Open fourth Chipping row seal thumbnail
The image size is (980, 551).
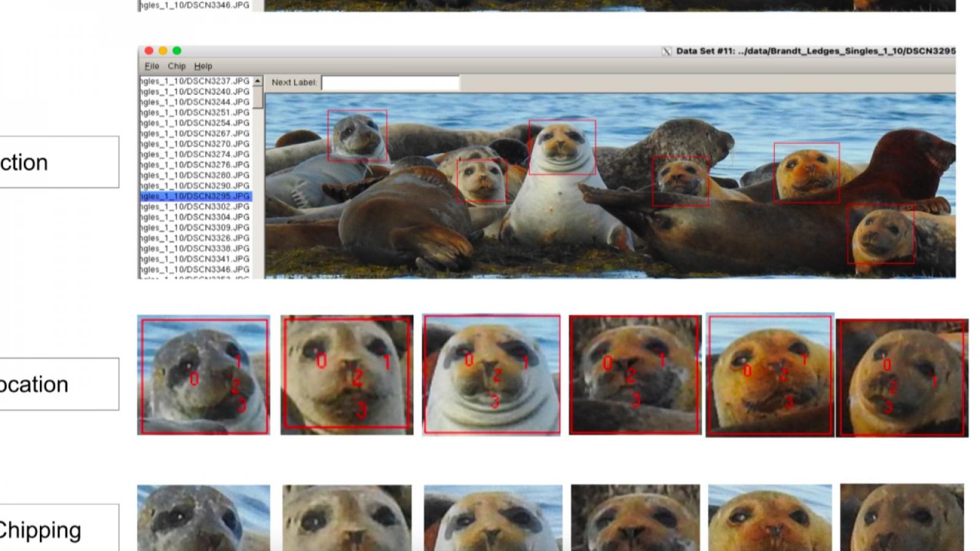(635, 518)
